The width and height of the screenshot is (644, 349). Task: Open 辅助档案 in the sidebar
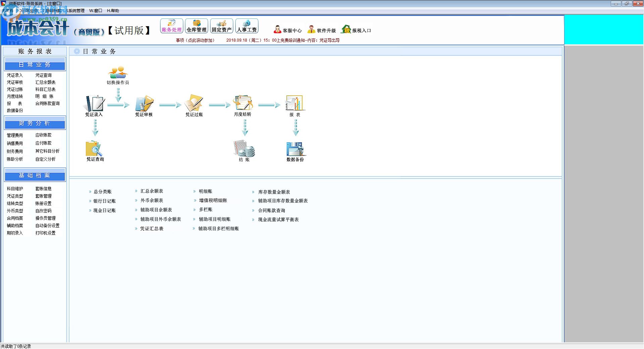[15, 226]
